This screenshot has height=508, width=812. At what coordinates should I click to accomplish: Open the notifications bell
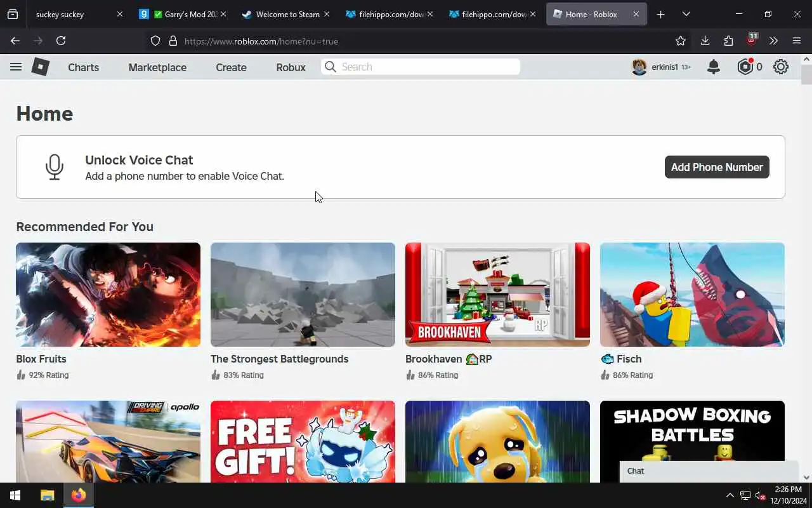714,67
